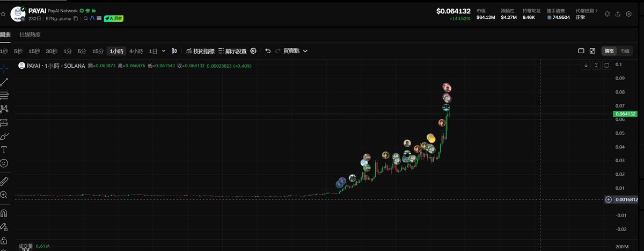Toggle stay-in-drawing-mode pencil lock
The height and width of the screenshot is (251, 644).
[x=4, y=227]
